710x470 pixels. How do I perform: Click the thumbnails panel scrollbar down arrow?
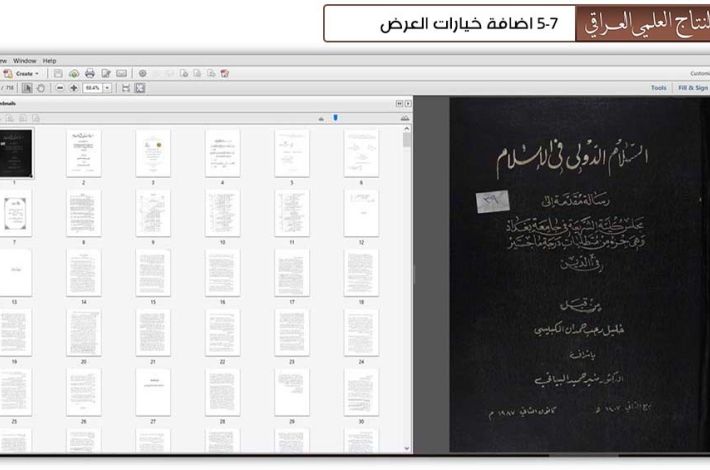tap(407, 448)
